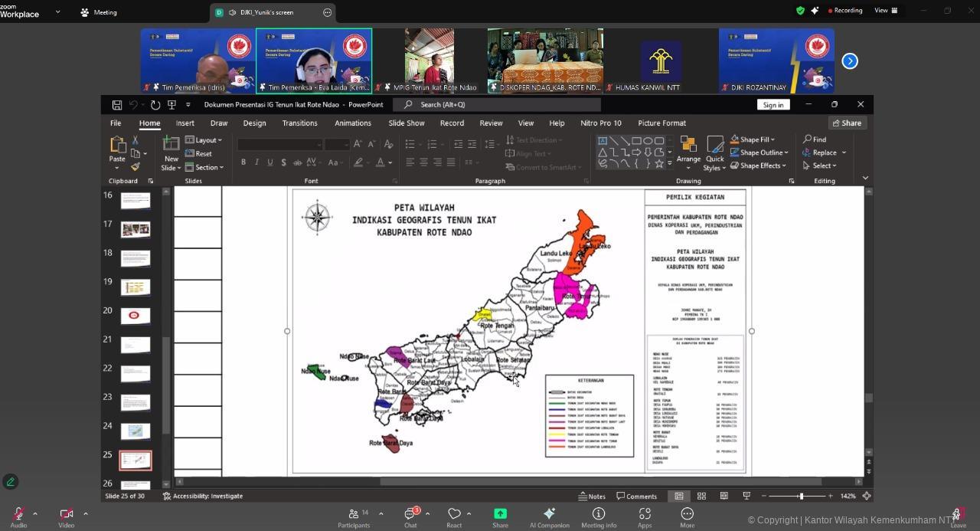980x531 pixels.
Task: Click the PowerPoint Share button
Action: pyautogui.click(x=847, y=123)
